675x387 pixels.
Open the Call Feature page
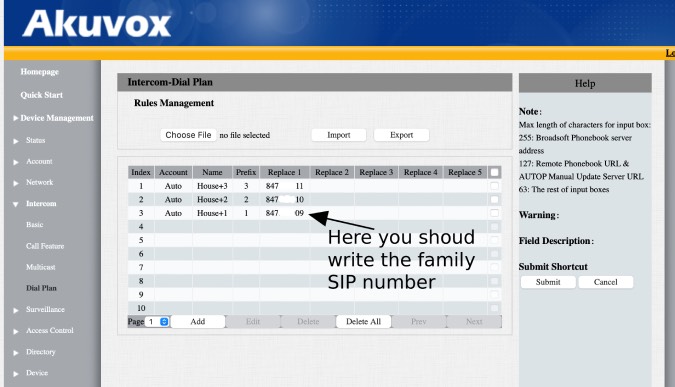pyautogui.click(x=45, y=246)
